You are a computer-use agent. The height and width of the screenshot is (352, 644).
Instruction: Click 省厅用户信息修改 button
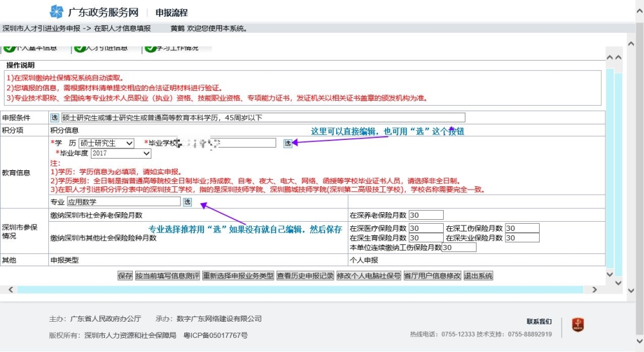tap(432, 275)
